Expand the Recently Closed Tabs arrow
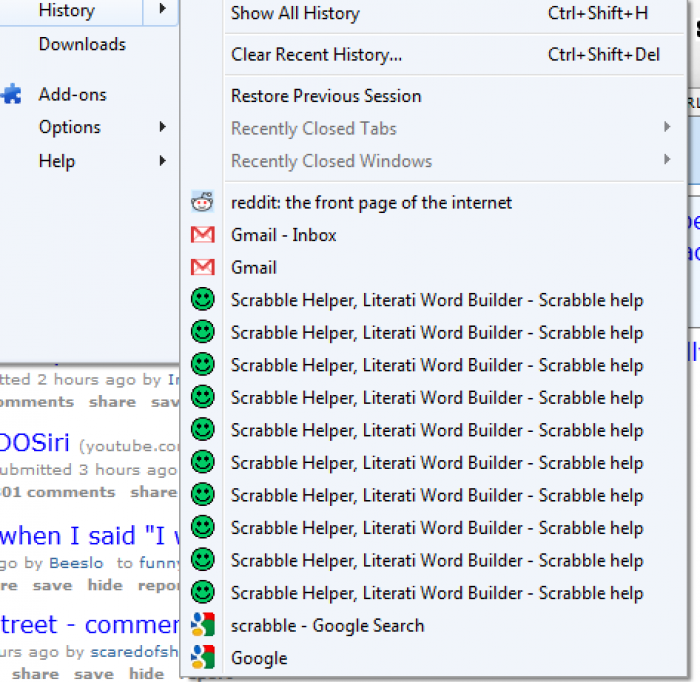 point(666,128)
